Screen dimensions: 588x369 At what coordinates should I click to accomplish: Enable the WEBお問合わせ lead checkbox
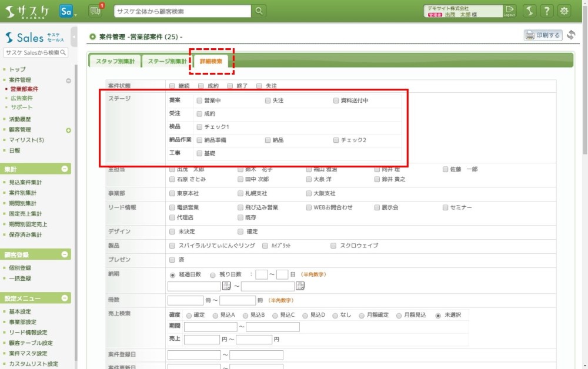tap(309, 207)
